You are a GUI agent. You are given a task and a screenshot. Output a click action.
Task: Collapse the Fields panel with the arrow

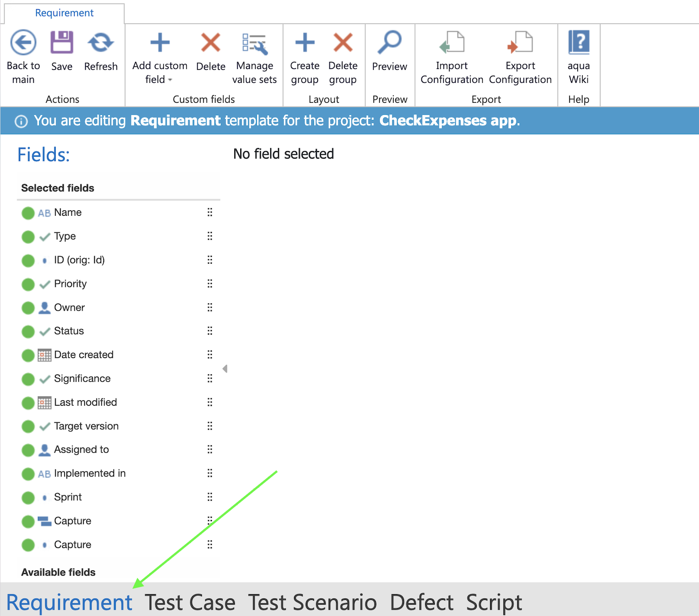[225, 369]
